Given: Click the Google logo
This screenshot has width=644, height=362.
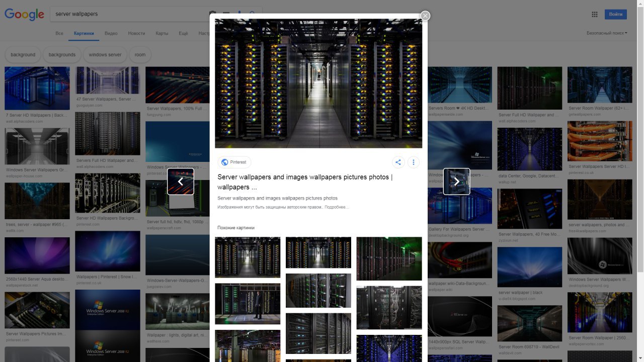Looking at the screenshot, I should coord(25,14).
